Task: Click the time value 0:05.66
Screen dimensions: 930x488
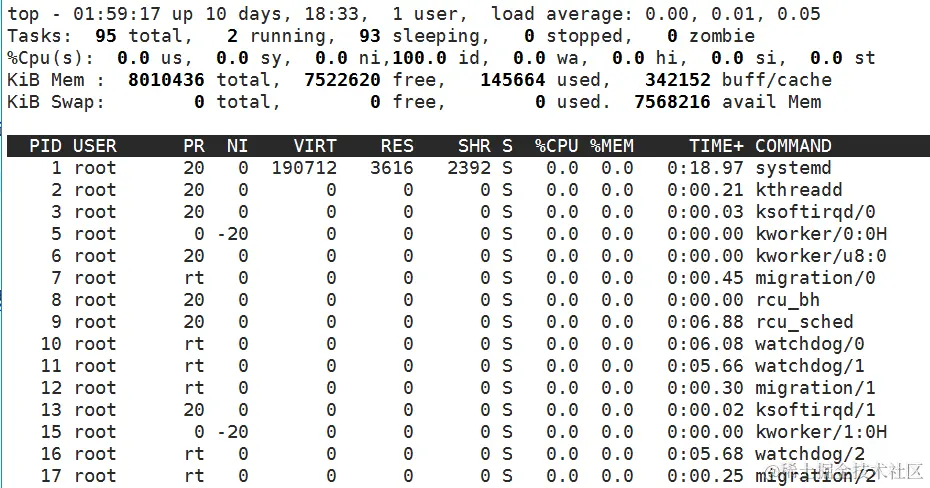Action: click(x=705, y=365)
